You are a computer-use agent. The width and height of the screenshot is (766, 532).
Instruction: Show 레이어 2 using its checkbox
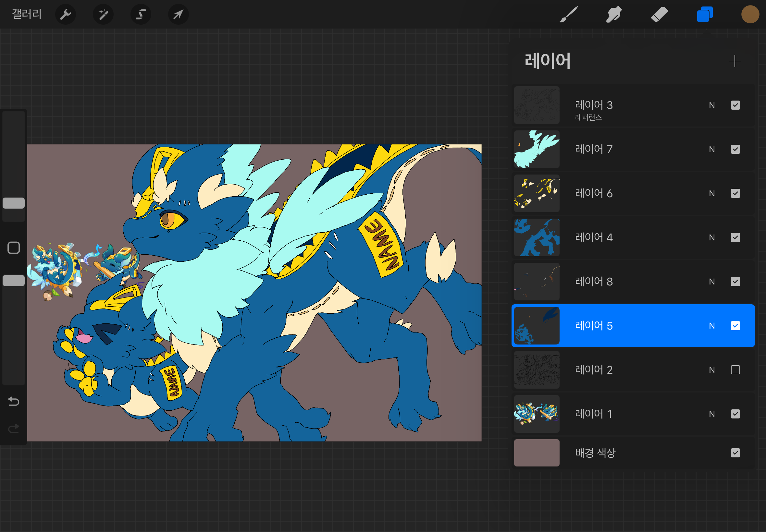click(735, 370)
